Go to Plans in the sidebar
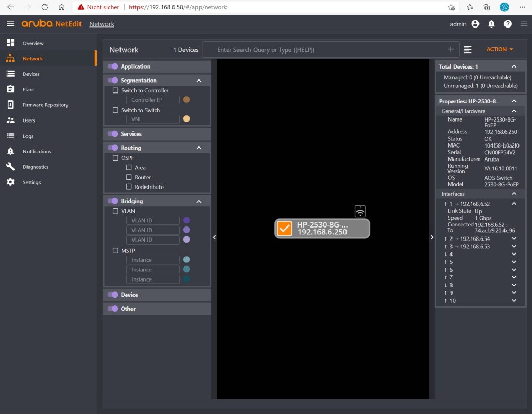This screenshot has height=414, width=532. click(29, 89)
